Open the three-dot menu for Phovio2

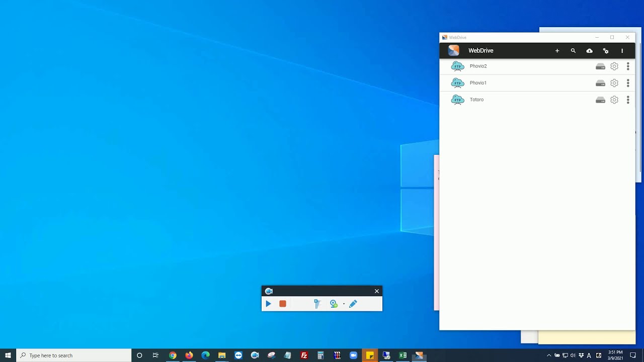click(628, 66)
